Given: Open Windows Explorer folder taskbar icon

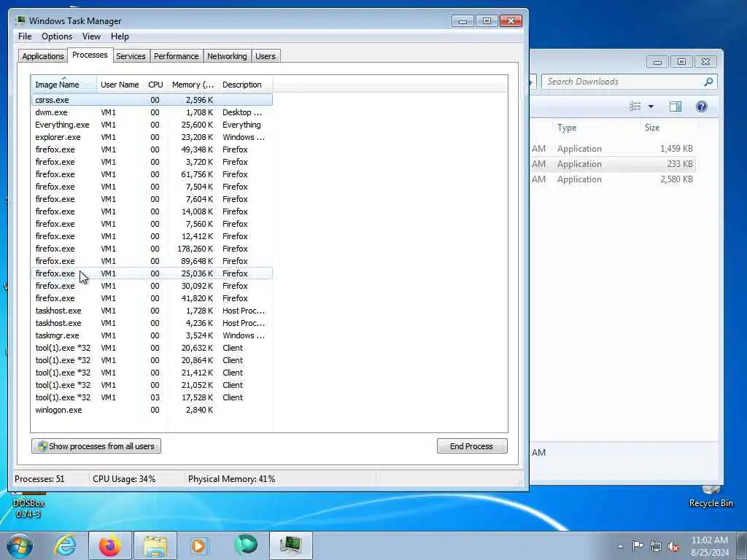Looking at the screenshot, I should click(155, 545).
